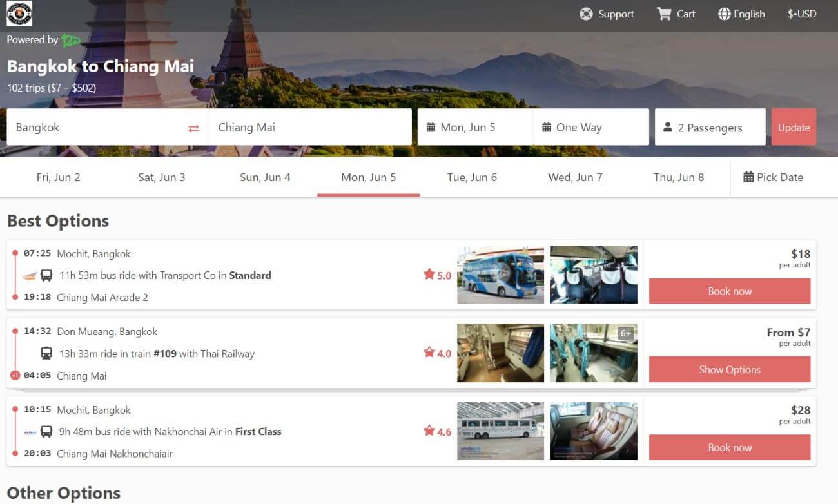Click '102 trips ($7 – $502)' text
Screen dimensions: 838x504
point(52,88)
